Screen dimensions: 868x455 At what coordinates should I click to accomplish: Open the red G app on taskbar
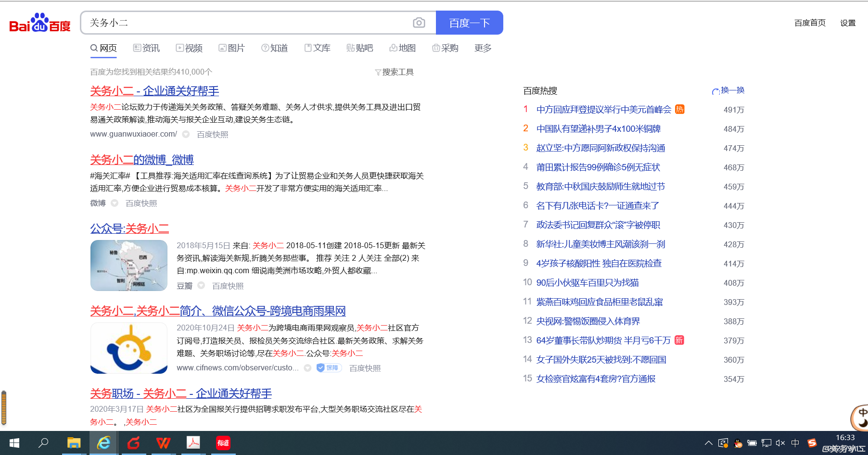coord(133,443)
